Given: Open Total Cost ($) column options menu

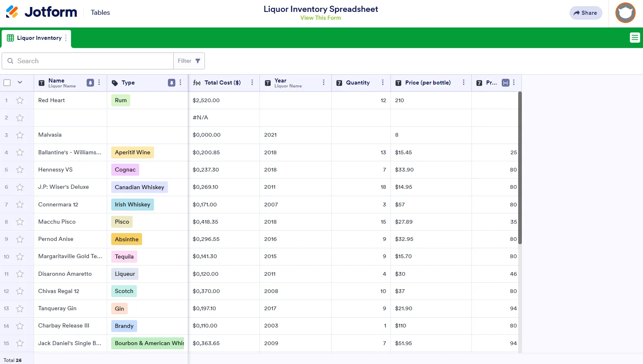Looking at the screenshot, I should pyautogui.click(x=252, y=82).
